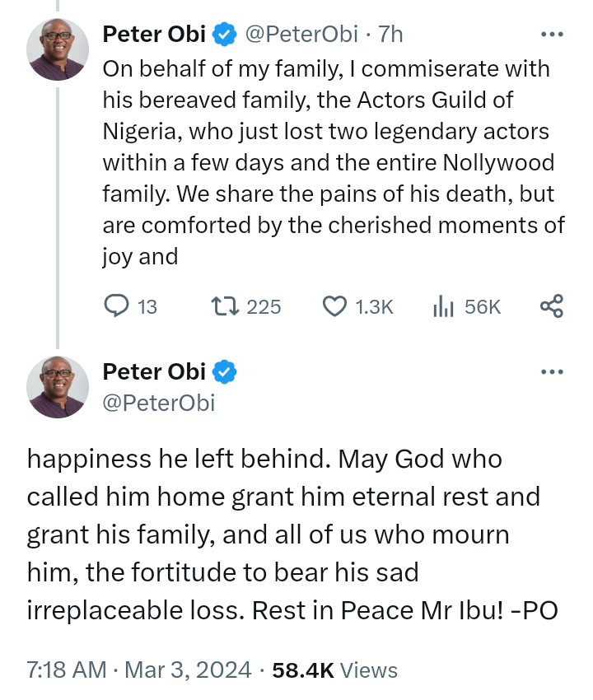Open Peter Obi's avatar on second tweet
593x700 pixels.
point(58,387)
